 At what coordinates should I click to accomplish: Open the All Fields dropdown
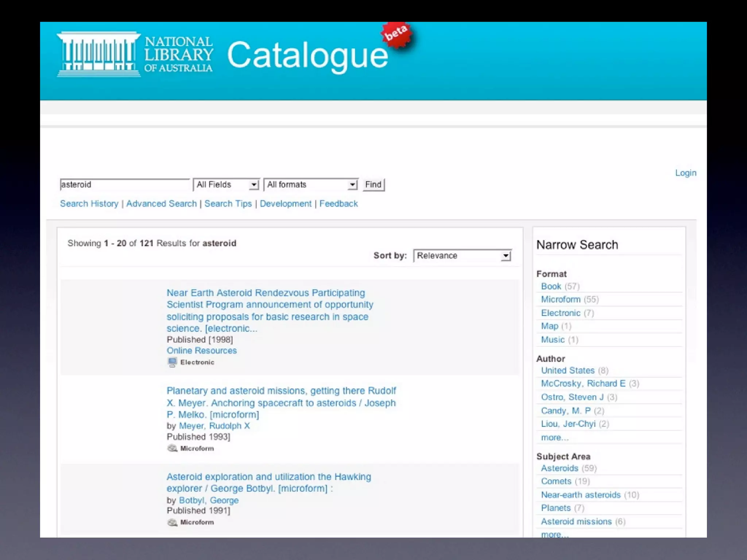pos(226,184)
